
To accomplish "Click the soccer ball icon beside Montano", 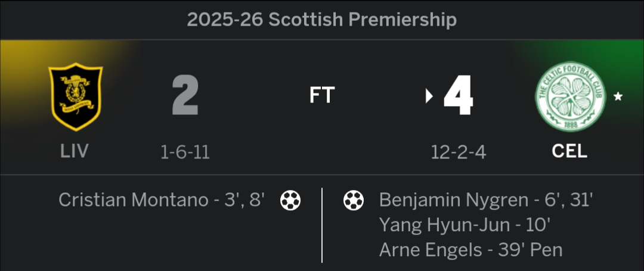I will point(290,200).
